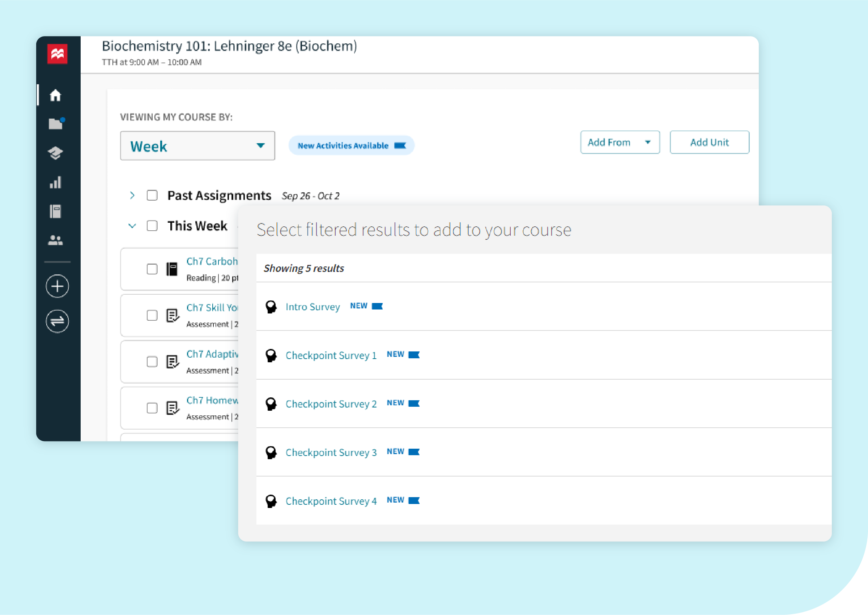Click the Home icon in sidebar
The image size is (868, 615).
tap(55, 95)
